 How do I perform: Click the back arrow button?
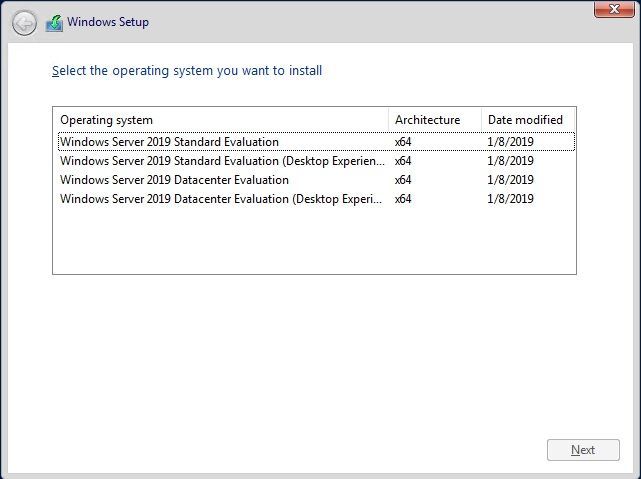(24, 22)
